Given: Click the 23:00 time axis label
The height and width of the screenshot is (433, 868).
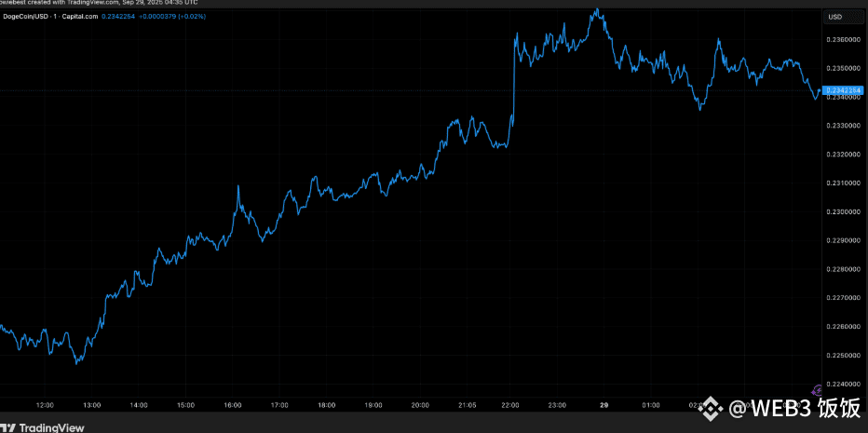Looking at the screenshot, I should (557, 405).
